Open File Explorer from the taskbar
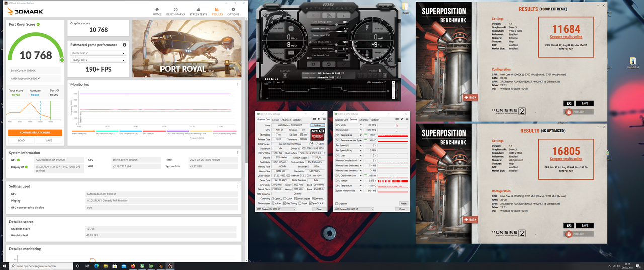This screenshot has width=644, height=270. 106,266
